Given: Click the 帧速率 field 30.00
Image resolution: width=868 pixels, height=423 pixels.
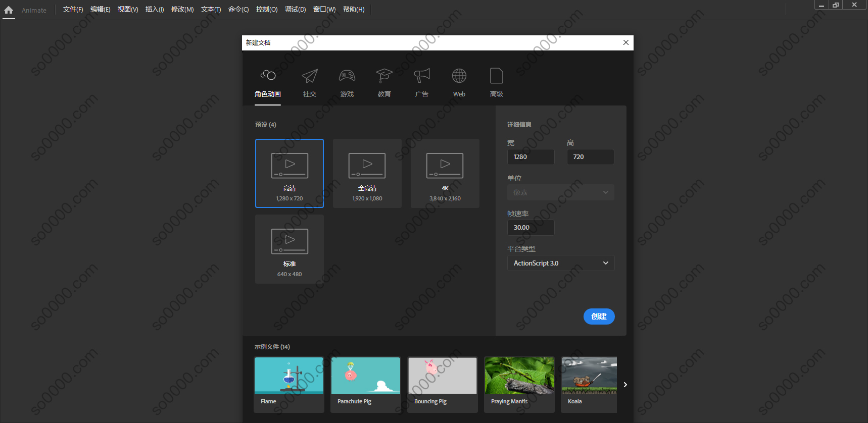Looking at the screenshot, I should (531, 228).
